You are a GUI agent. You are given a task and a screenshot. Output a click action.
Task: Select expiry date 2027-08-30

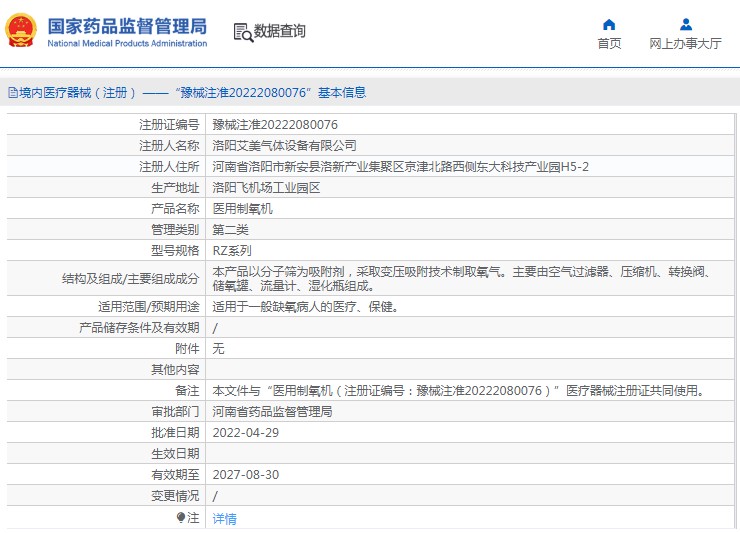click(x=246, y=474)
